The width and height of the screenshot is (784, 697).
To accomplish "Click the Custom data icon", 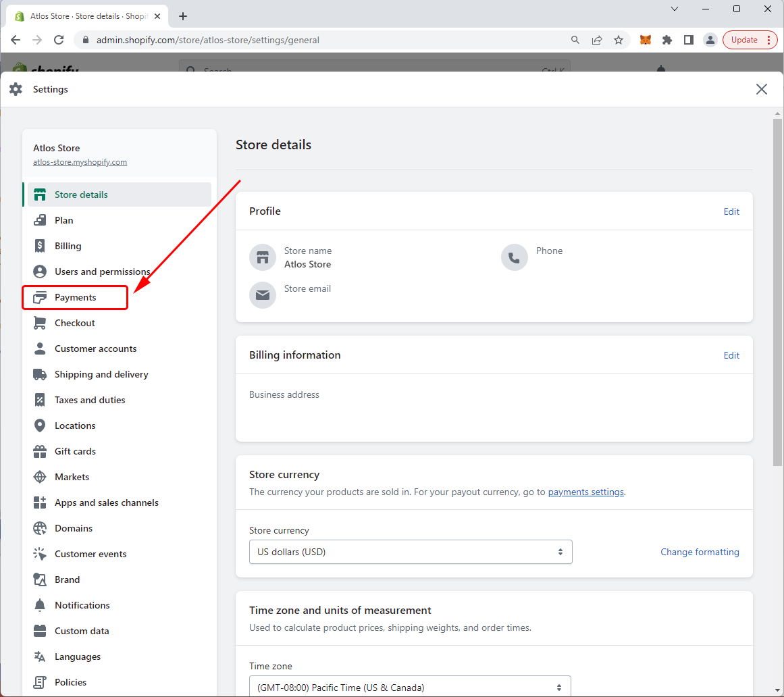I will coord(40,631).
